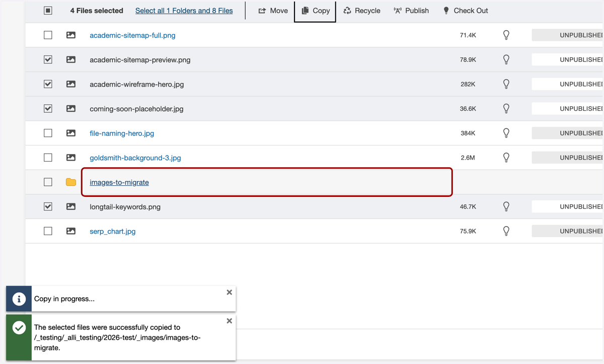This screenshot has width=604, height=364.
Task: Check the academic-sitemap-full.png checkbox
Action: click(x=48, y=35)
